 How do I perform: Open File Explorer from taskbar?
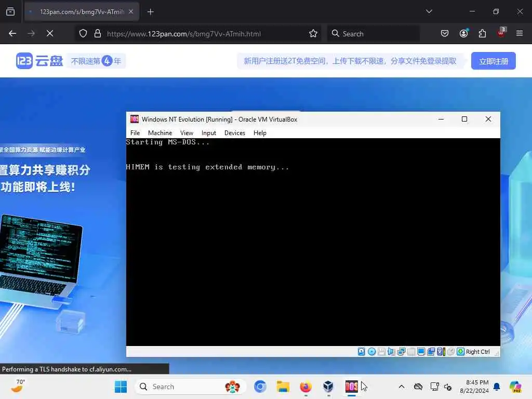pos(283,387)
